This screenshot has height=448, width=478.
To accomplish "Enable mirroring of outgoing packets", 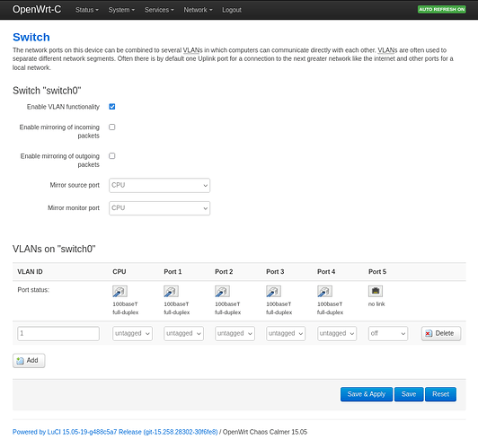I will [x=112, y=156].
